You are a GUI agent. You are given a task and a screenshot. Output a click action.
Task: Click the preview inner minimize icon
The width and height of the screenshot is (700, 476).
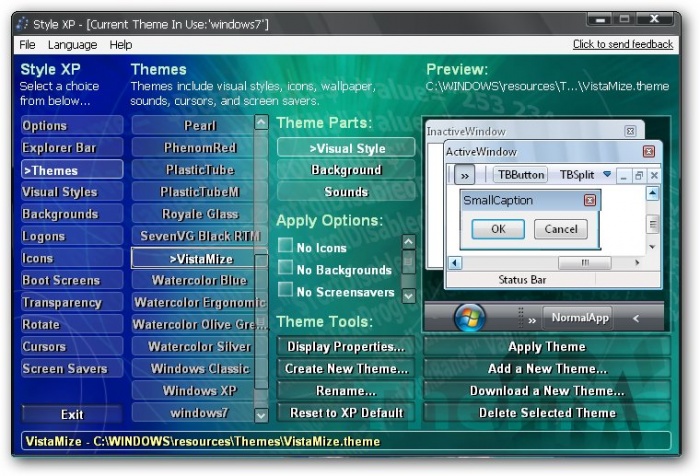(x=623, y=175)
